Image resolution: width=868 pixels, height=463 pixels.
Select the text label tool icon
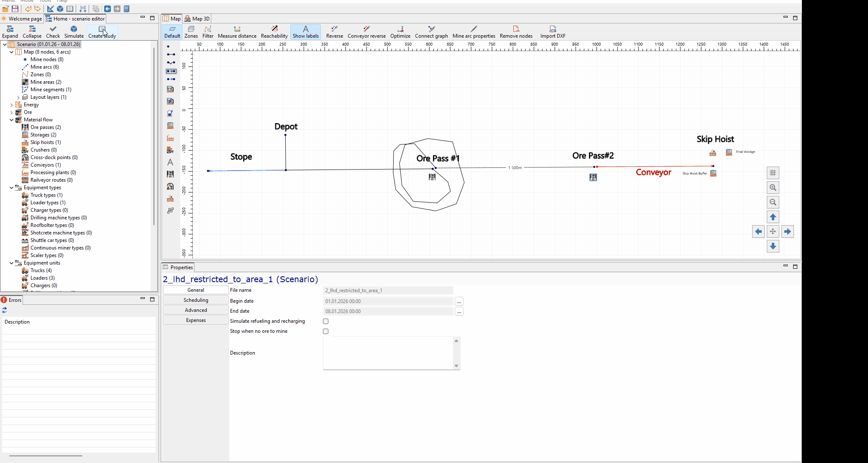[170, 162]
